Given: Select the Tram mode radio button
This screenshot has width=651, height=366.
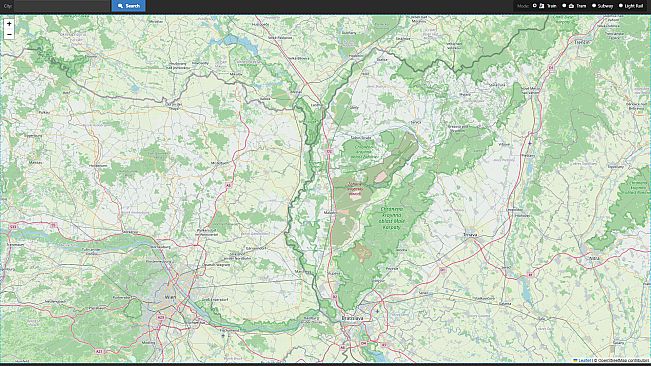Looking at the screenshot, I should tap(564, 6).
